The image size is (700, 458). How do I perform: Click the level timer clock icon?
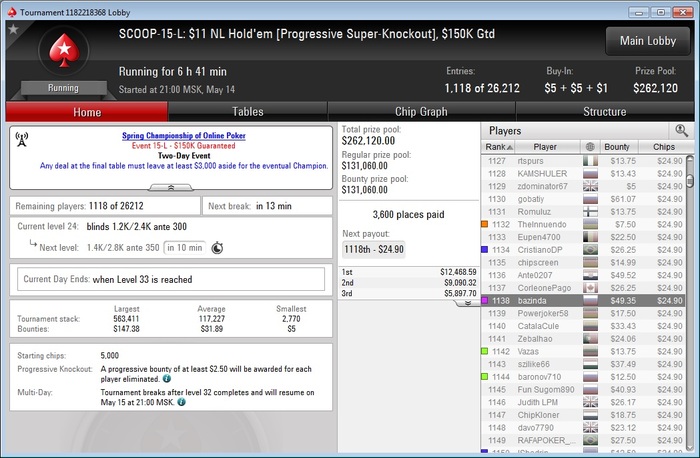pyautogui.click(x=217, y=248)
